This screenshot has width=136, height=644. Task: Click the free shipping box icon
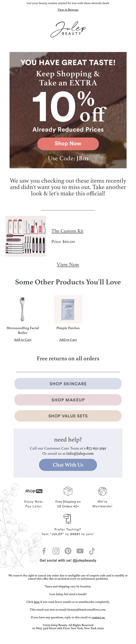coord(68,491)
